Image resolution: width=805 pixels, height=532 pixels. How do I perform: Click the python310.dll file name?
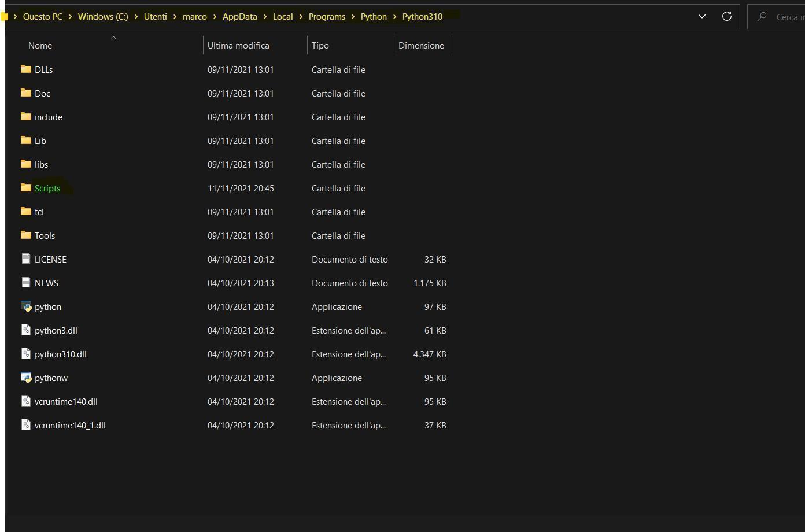pos(61,354)
